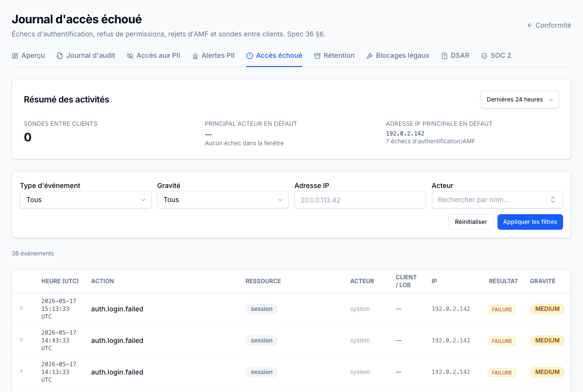Click the Blocages légaux gavel icon
Screen dimensions: 583x392
click(x=370, y=56)
